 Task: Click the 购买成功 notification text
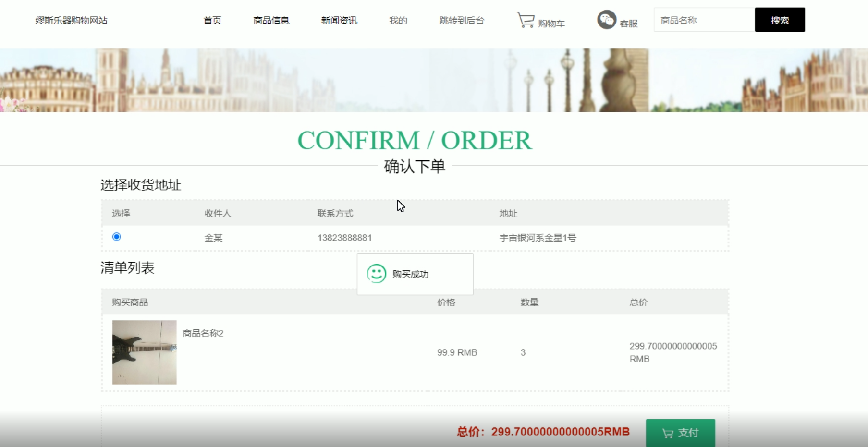(410, 274)
